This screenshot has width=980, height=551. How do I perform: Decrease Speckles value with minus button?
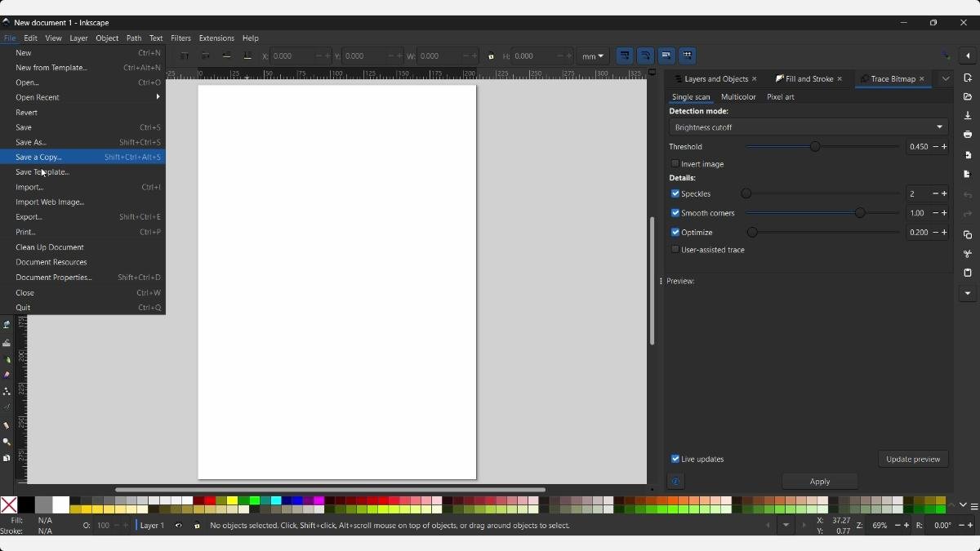936,193
